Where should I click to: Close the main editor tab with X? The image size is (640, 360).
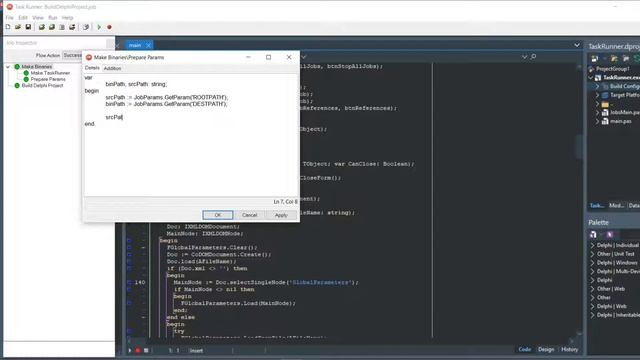click(149, 45)
